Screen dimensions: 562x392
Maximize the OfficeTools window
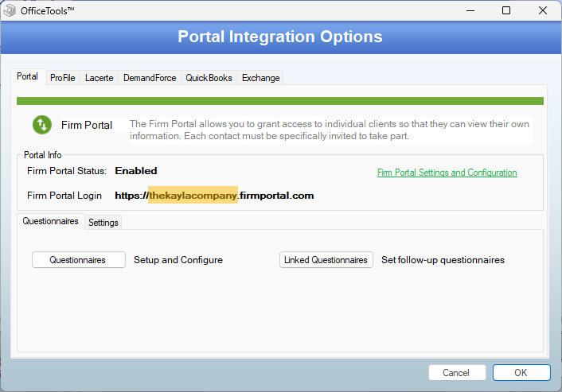click(506, 11)
